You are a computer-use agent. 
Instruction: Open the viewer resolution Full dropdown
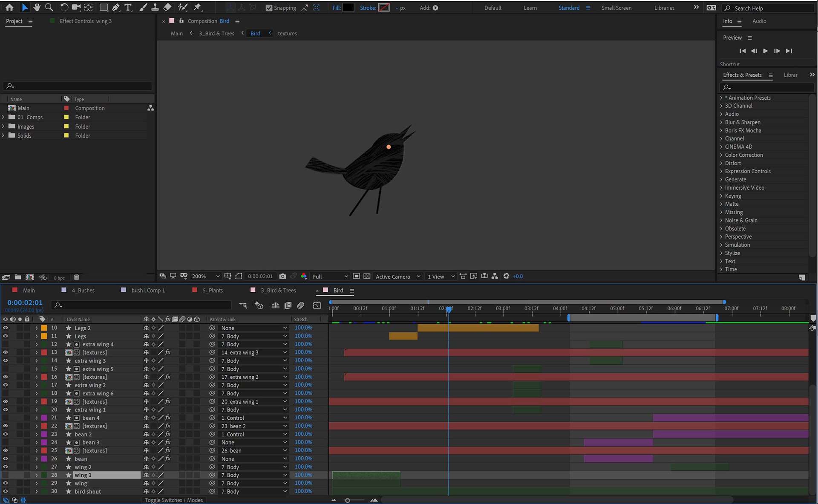tap(330, 276)
